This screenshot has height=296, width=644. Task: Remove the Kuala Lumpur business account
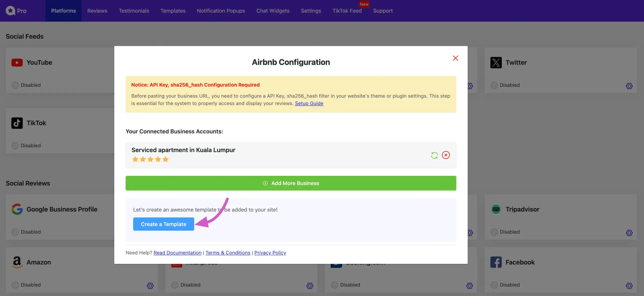pos(446,155)
